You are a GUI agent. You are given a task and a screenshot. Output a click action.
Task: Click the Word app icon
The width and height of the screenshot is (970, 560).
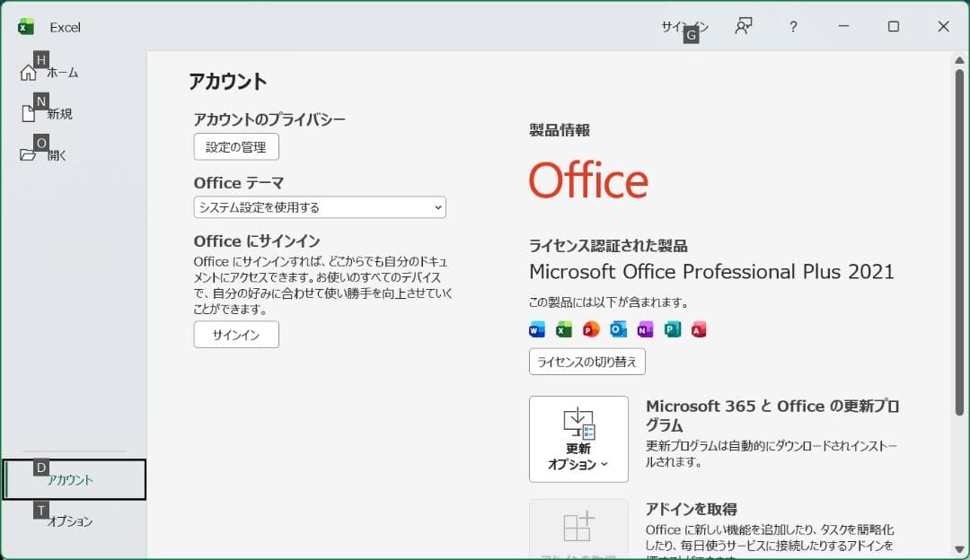537,329
